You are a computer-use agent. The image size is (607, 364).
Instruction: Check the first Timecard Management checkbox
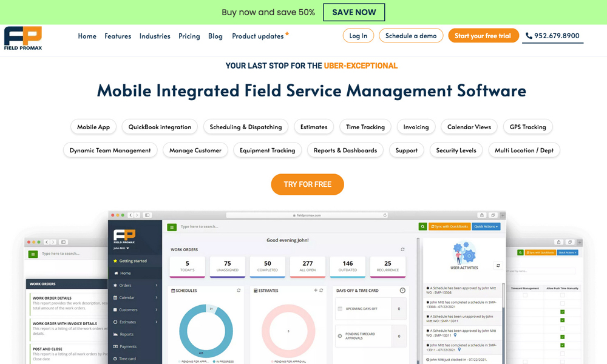[x=525, y=295]
